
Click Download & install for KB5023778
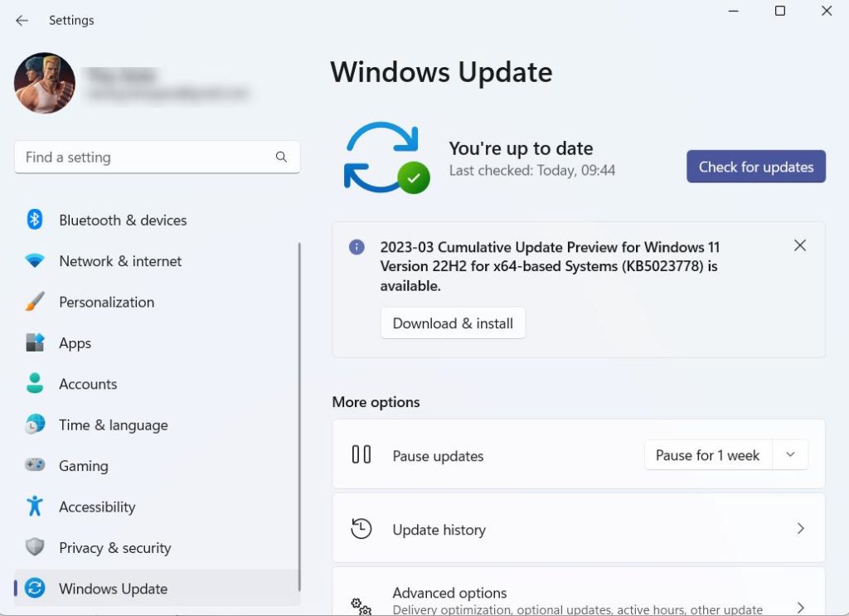point(453,323)
